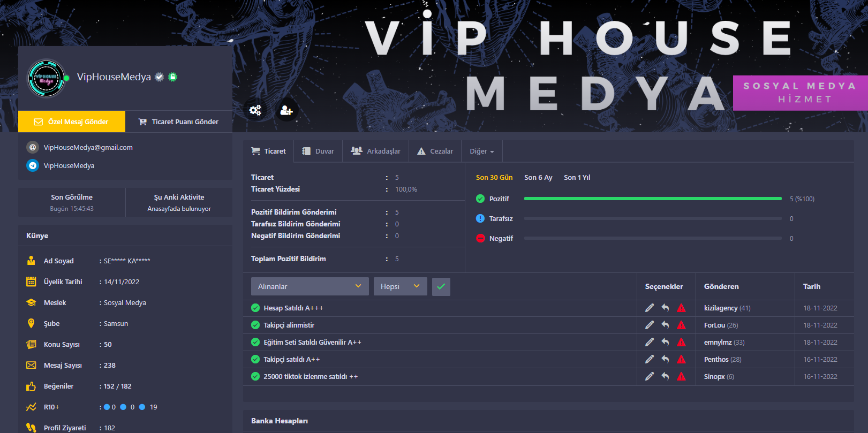868x433 pixels.
Task: Reply to the 'Takipçi satıldı A++' feedback
Action: (x=665, y=359)
